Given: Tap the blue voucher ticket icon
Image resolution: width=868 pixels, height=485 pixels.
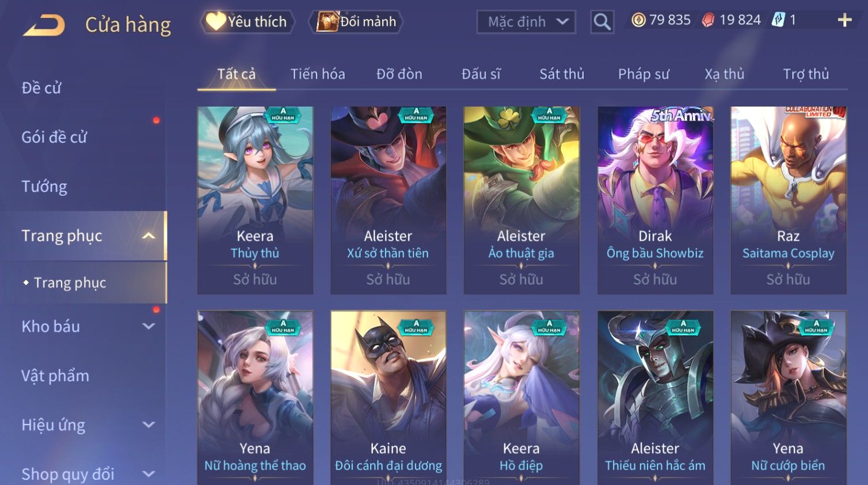Looking at the screenshot, I should (x=778, y=20).
